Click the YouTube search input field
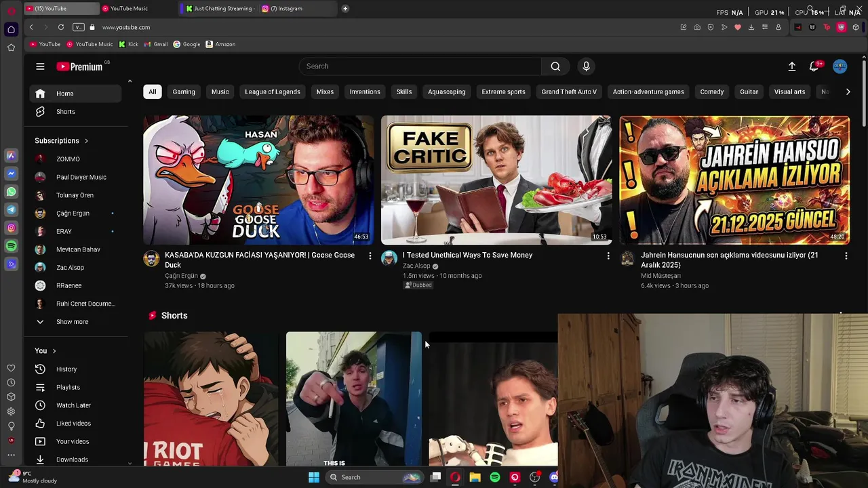 point(420,66)
